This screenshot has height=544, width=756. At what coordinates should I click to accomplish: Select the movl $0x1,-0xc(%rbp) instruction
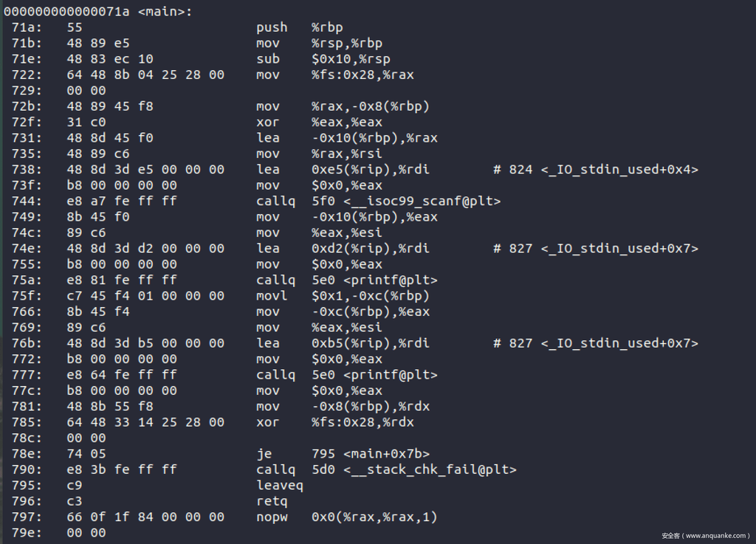pyautogui.click(x=343, y=295)
